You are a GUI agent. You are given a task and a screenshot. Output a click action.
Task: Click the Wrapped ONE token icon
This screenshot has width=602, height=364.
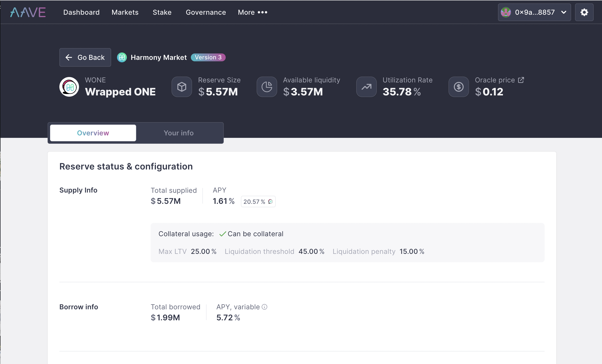coord(69,87)
